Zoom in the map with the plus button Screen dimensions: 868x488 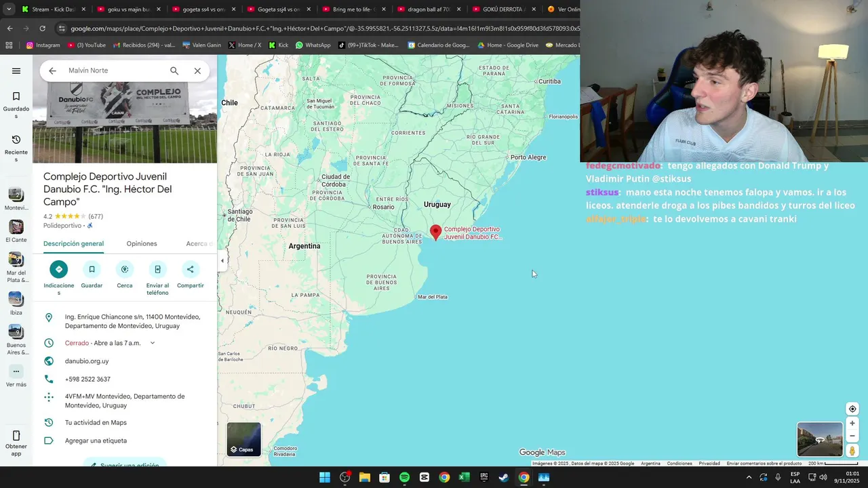pos(852,424)
